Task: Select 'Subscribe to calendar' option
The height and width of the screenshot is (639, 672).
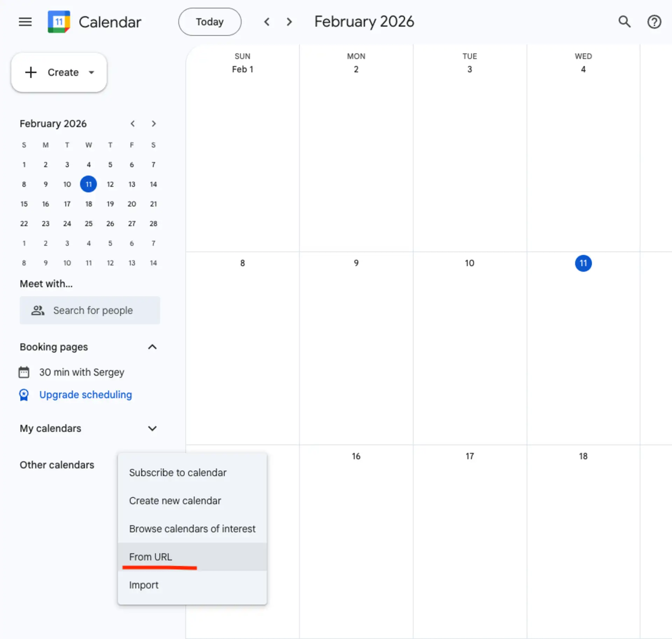Action: click(x=178, y=472)
